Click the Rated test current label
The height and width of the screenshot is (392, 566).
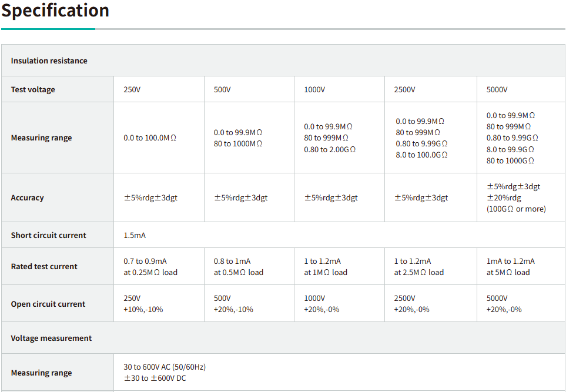[x=44, y=266]
